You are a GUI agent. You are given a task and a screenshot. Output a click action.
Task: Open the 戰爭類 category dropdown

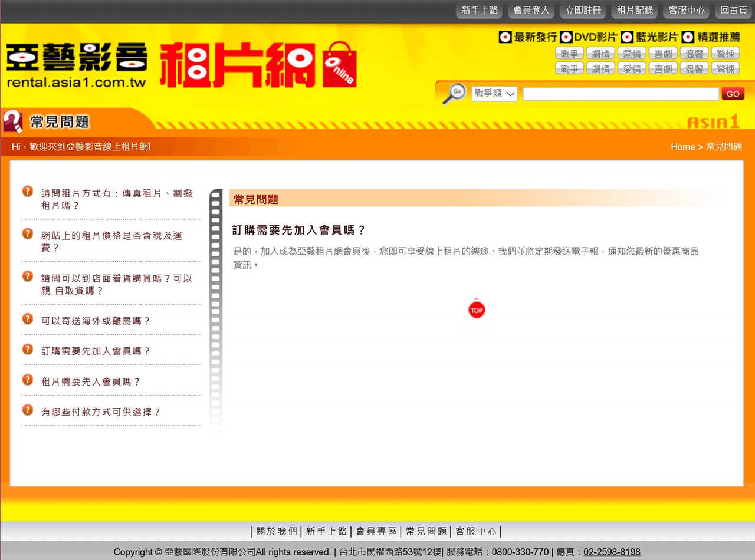494,94
